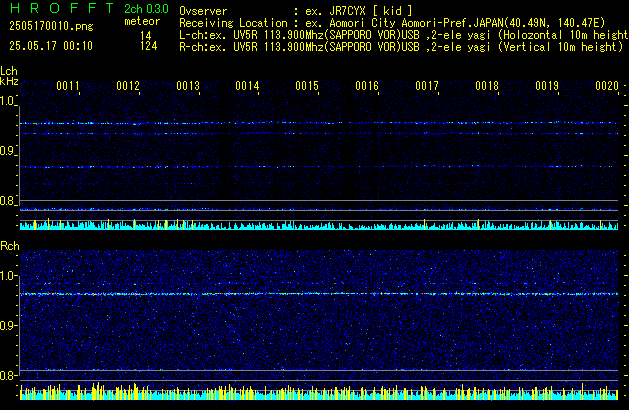Click the Lch spectral line near 0.87 kHz

tap(319, 166)
